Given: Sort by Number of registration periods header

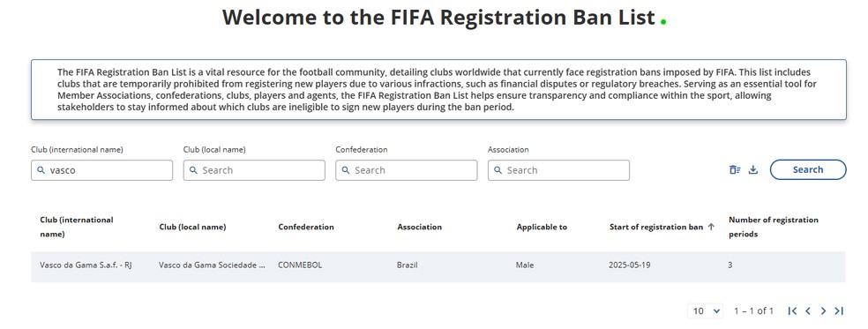Looking at the screenshot, I should coord(774,227).
